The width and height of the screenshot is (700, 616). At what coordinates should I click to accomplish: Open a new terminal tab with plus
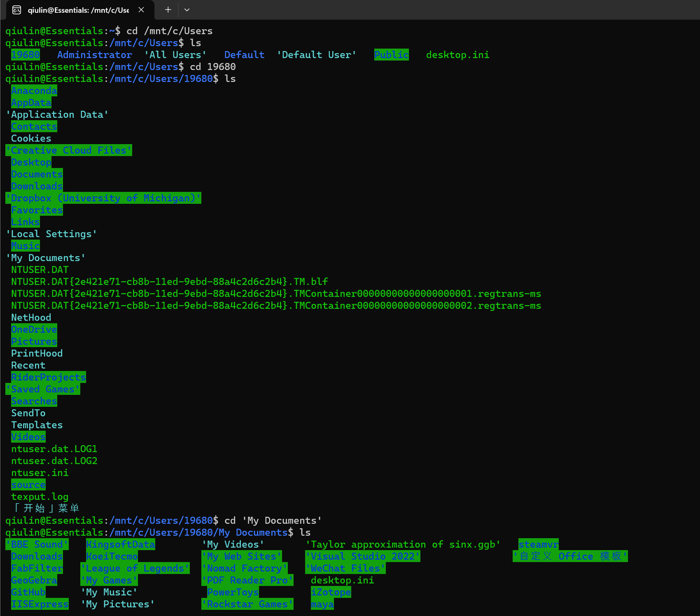pos(168,10)
